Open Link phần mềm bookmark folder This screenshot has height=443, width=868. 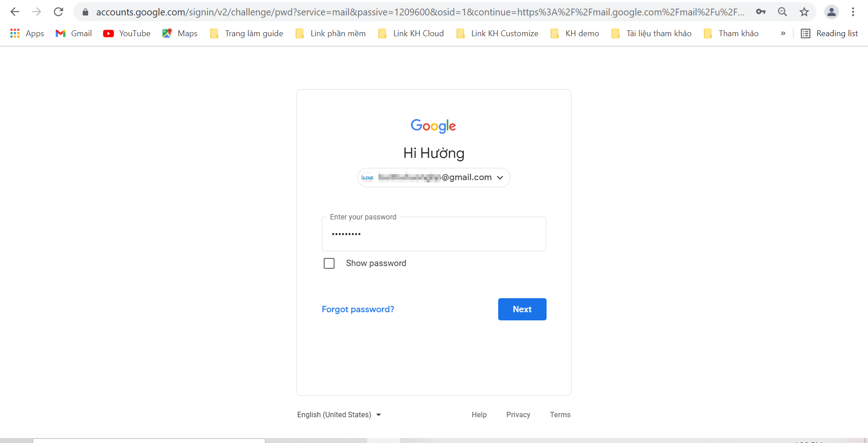330,33
